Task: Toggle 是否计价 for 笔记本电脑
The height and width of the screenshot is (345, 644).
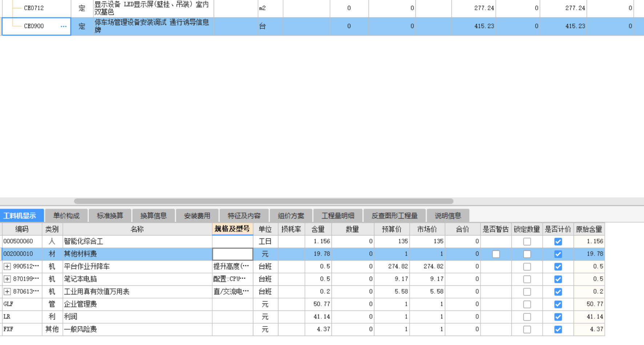Action: tap(558, 279)
